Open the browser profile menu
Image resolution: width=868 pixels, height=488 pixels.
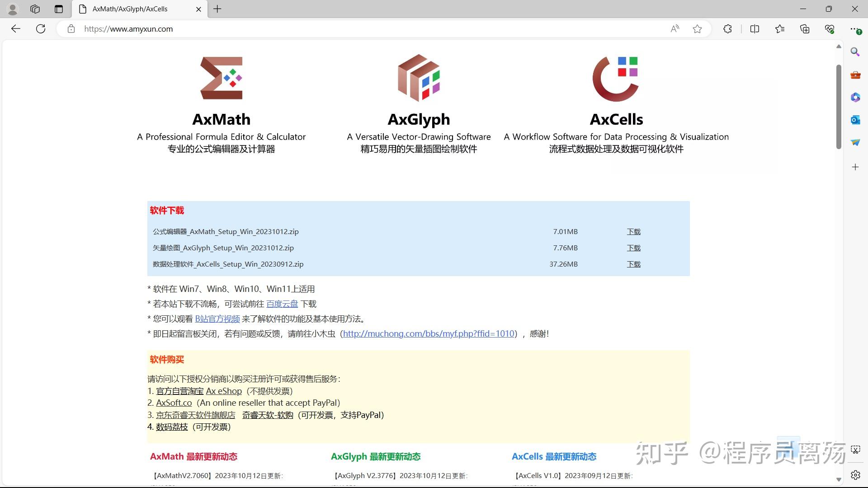13,9
